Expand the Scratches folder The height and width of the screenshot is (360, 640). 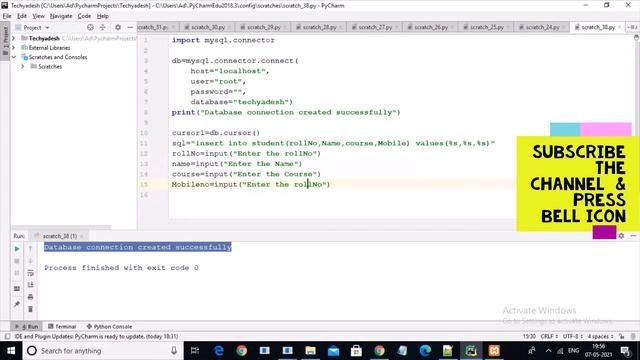pyautogui.click(x=23, y=67)
